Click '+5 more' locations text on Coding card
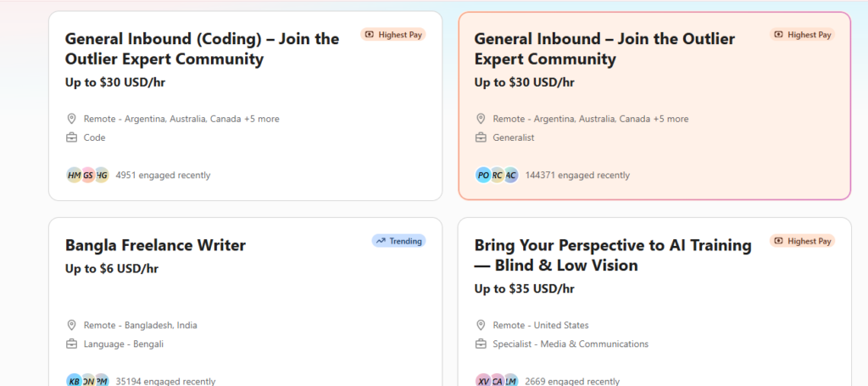Screen dimensions: 868x386 [x=261, y=119]
